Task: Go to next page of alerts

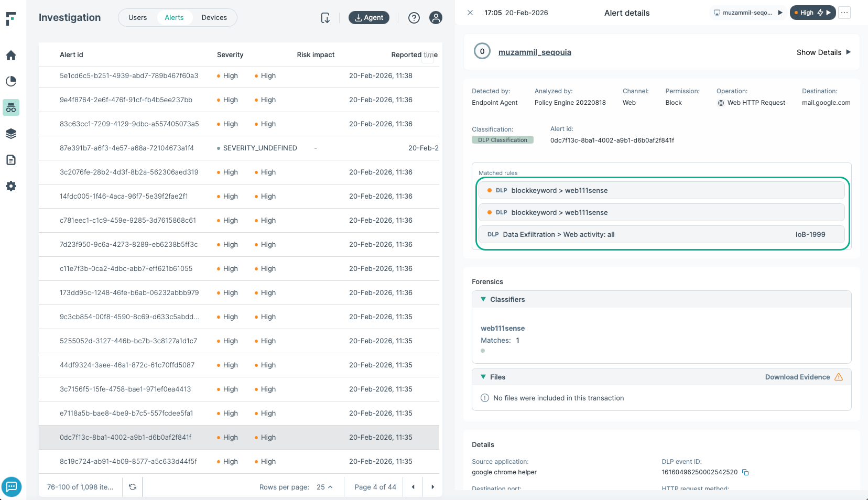Action: pos(432,487)
